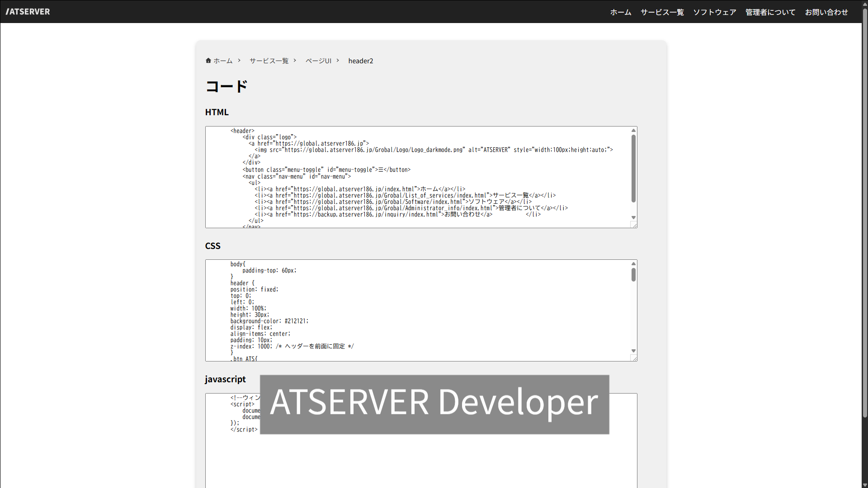Click CSS textarea scroll up arrow
The height and width of the screenshot is (488, 868).
633,263
